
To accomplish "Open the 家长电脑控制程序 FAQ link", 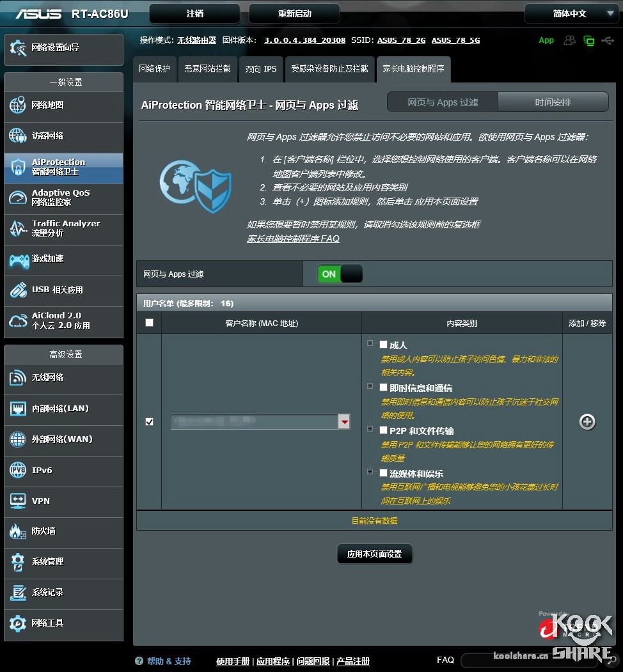I will click(294, 238).
